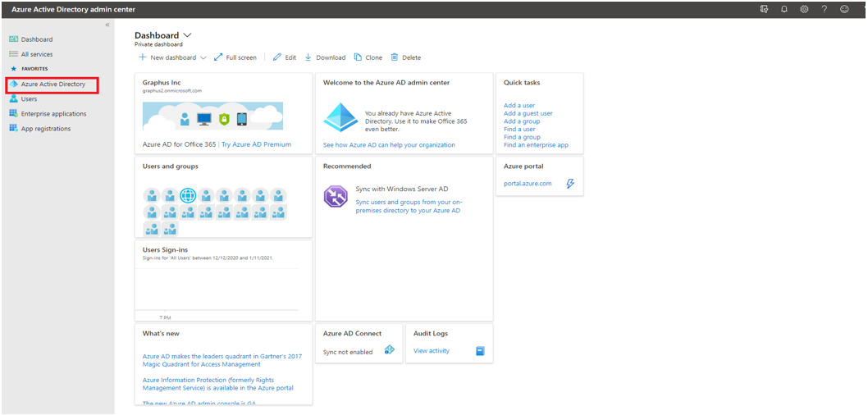Screen dimensions: 868x415
Task: Open the settings gear in top bar
Action: click(x=804, y=9)
